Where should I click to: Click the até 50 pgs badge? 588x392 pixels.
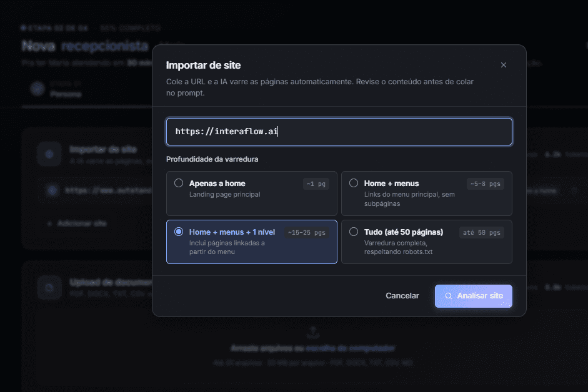tap(482, 233)
